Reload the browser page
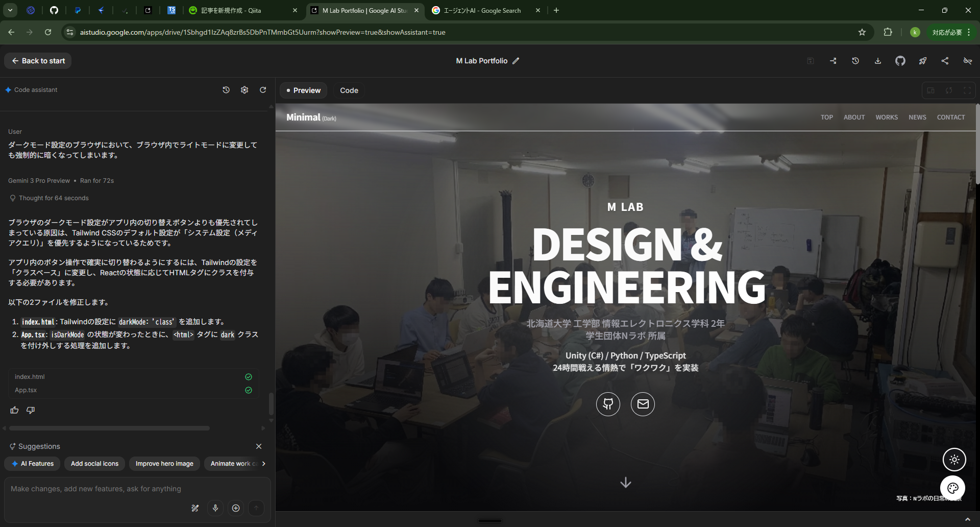980x527 pixels. [x=48, y=32]
